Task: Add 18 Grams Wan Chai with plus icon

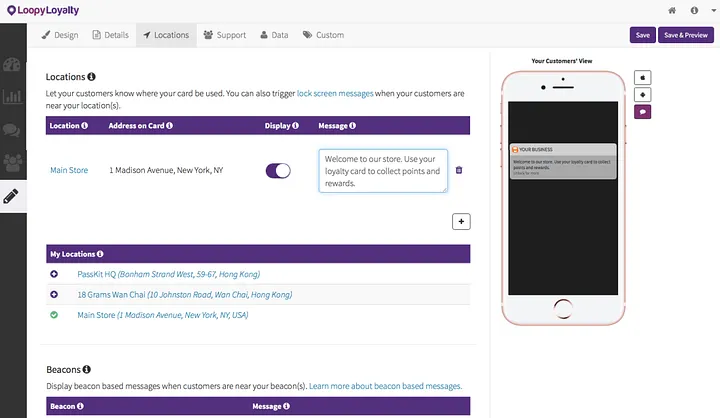Action: click(54, 294)
